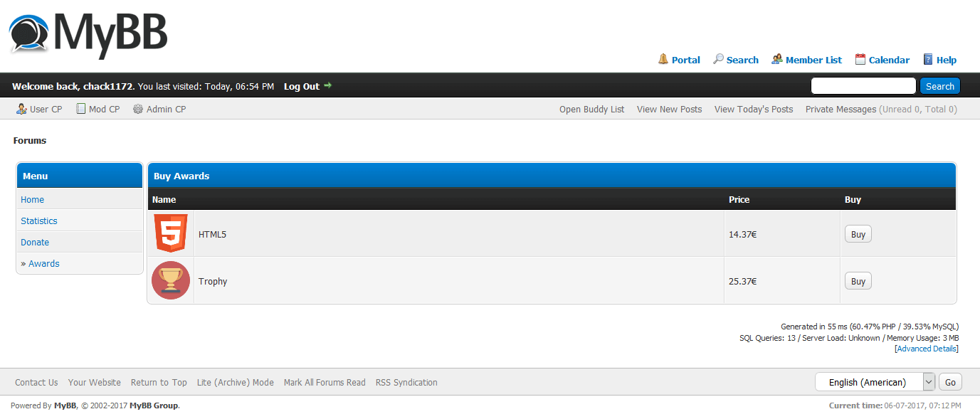The width and height of the screenshot is (980, 419).
Task: Click the MyBB logo
Action: click(x=88, y=34)
